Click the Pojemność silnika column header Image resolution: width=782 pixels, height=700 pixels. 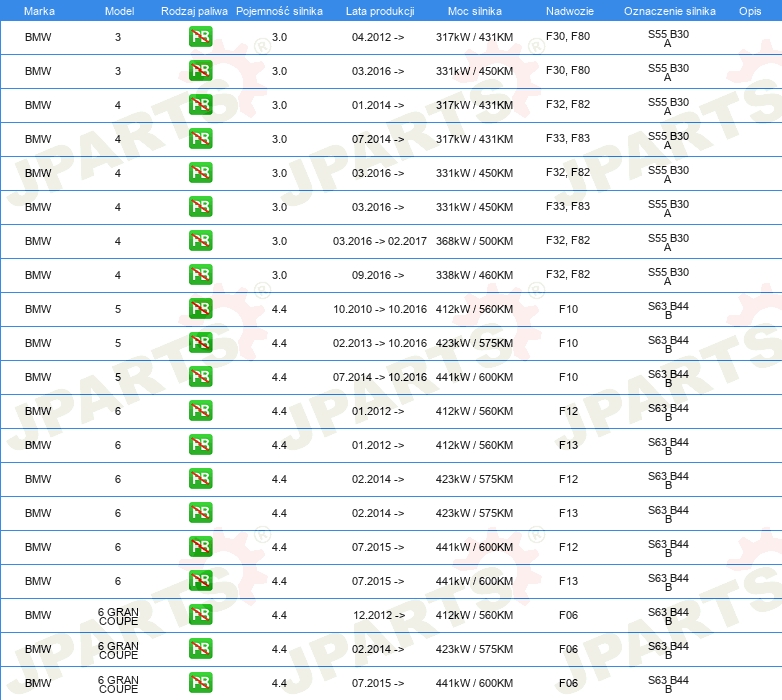tap(279, 11)
